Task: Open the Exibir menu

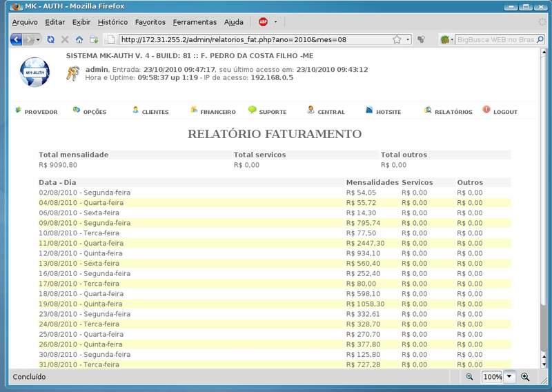Action: (x=81, y=22)
